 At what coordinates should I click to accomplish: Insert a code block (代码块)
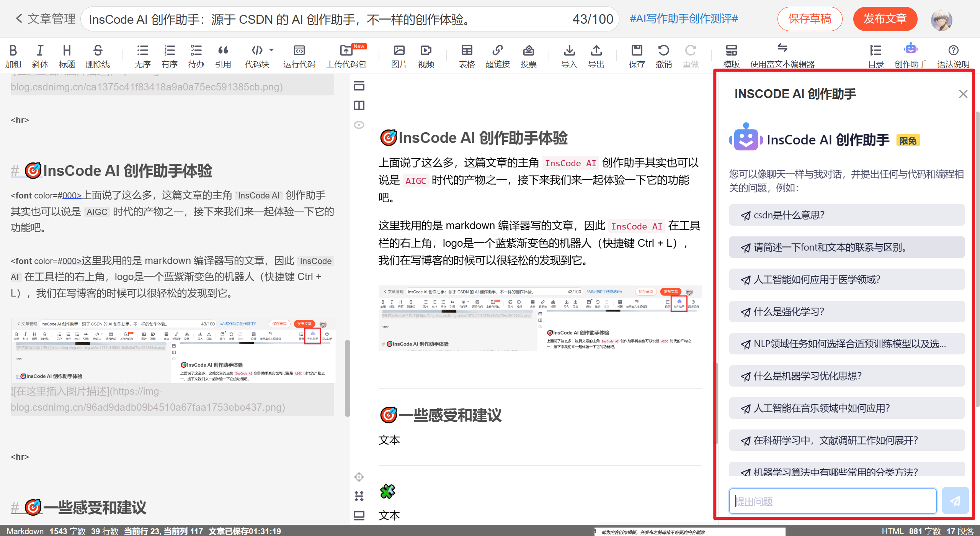coord(257,56)
